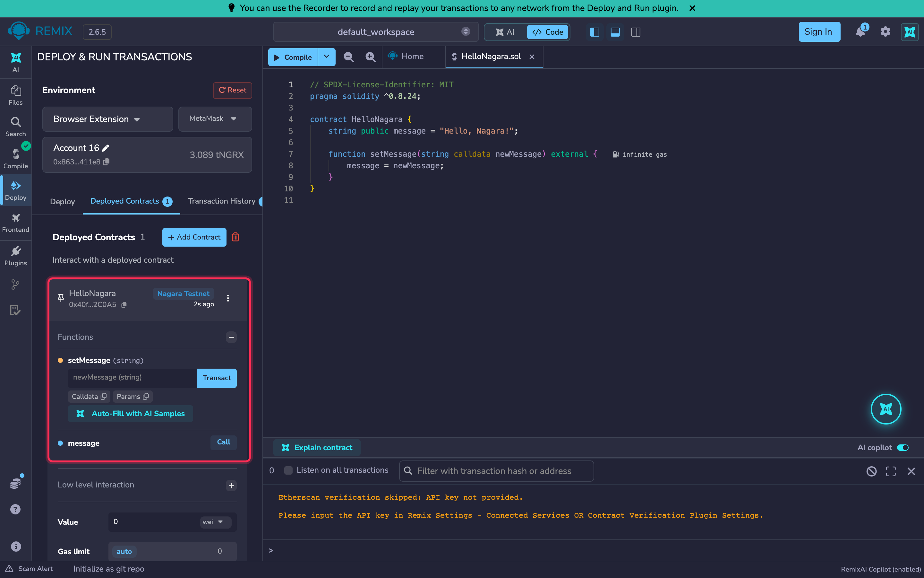Check Listen on all transactions
The width and height of the screenshot is (924, 578).
(288, 470)
